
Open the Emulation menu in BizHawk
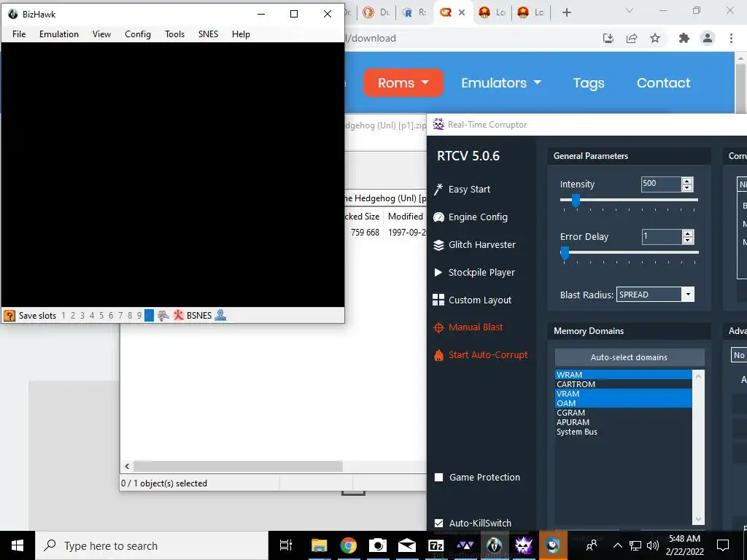point(59,34)
